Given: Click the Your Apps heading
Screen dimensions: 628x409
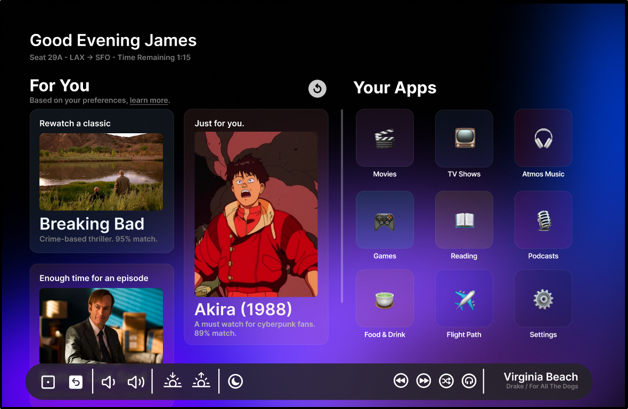Looking at the screenshot, I should click(x=395, y=87).
